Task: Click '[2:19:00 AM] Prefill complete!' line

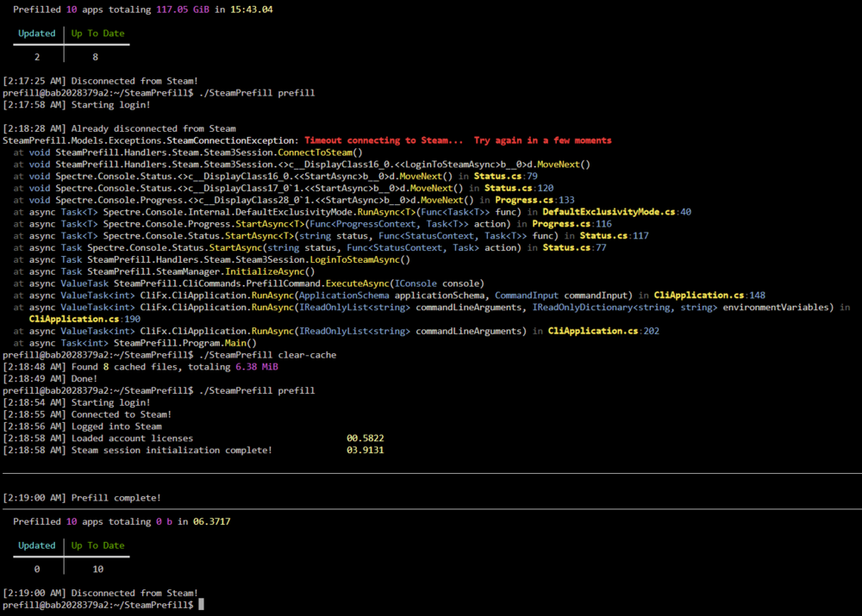Action: [x=82, y=498]
